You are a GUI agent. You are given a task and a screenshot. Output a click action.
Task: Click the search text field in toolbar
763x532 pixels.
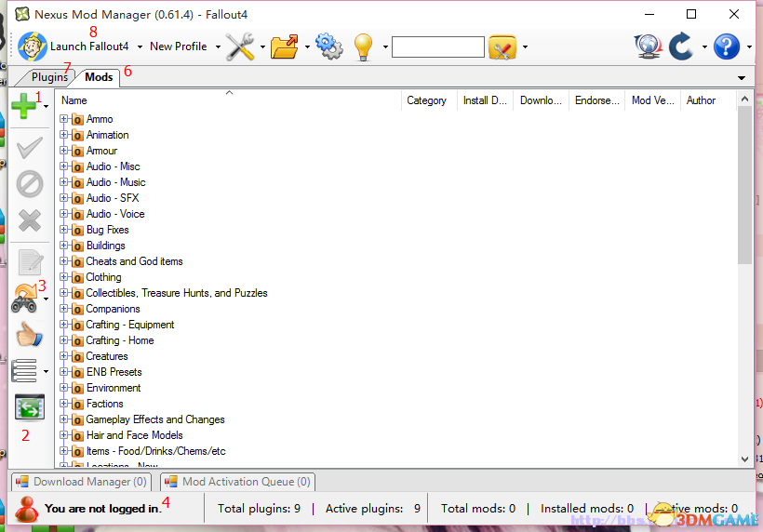pos(437,47)
